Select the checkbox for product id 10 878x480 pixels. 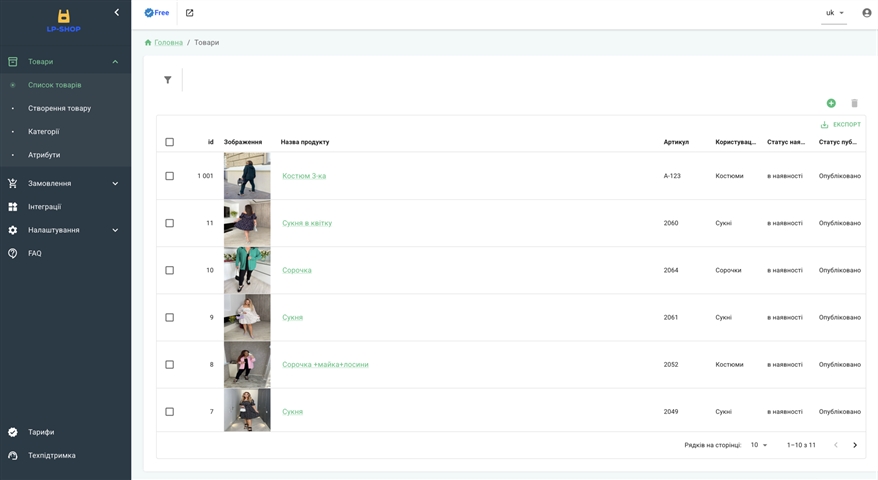[169, 270]
